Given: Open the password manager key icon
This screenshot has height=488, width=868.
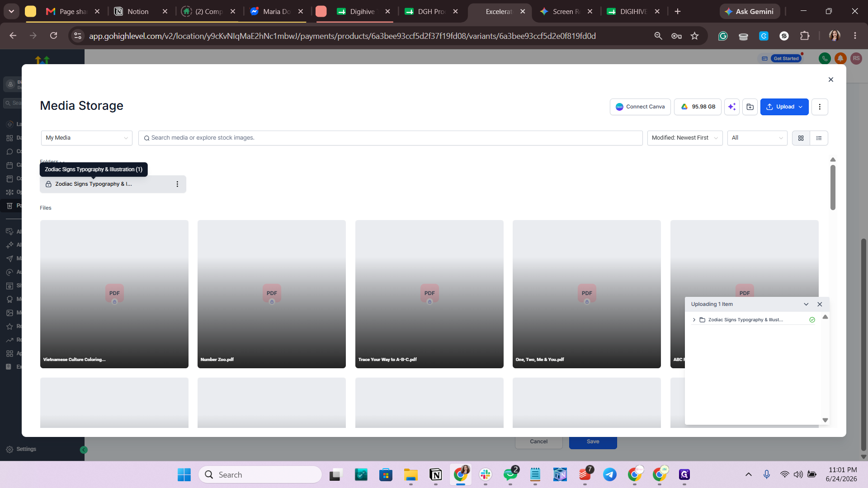Looking at the screenshot, I should coord(676,36).
